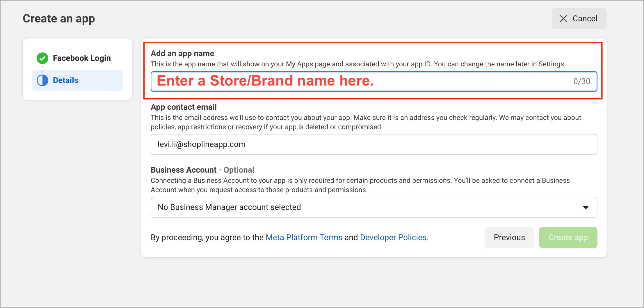Click the App contact email field
Image resolution: width=644 pixels, height=308 pixels.
click(374, 144)
